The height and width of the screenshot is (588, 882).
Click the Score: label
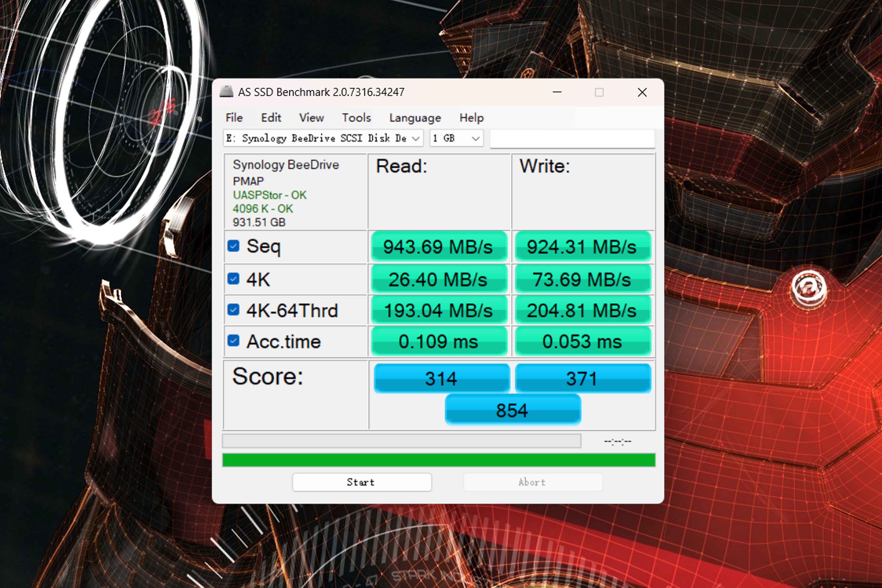(268, 376)
